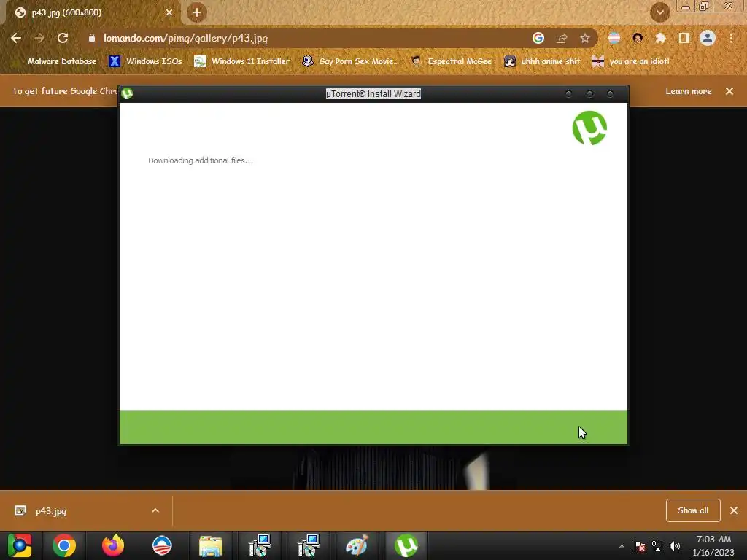
Task: Switch to µTorrent taskbar icon
Action: pos(406,545)
